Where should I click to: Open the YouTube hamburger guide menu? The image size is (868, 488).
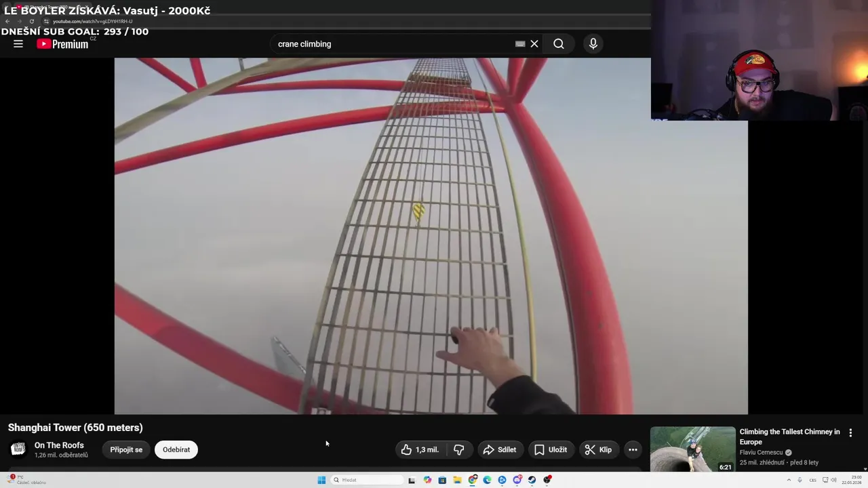pyautogui.click(x=18, y=44)
